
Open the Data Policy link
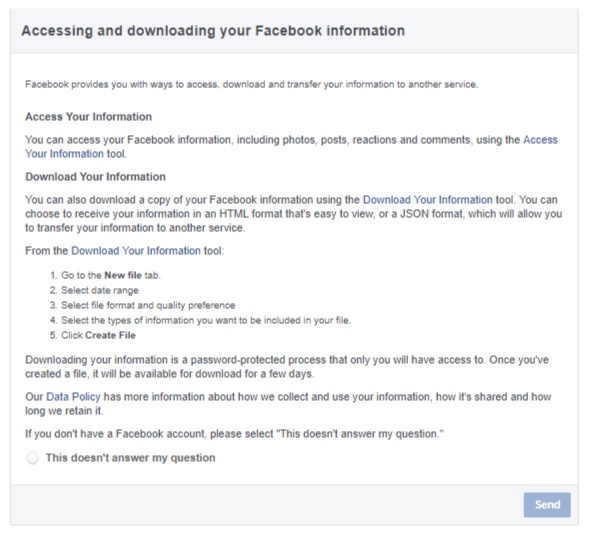coord(73,397)
